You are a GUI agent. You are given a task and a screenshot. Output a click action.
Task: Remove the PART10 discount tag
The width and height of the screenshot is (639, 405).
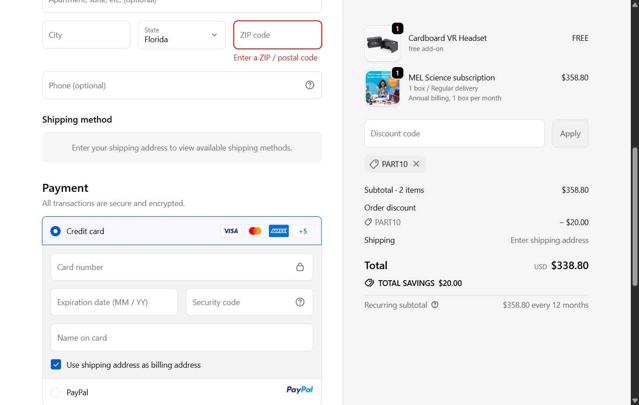pos(416,164)
